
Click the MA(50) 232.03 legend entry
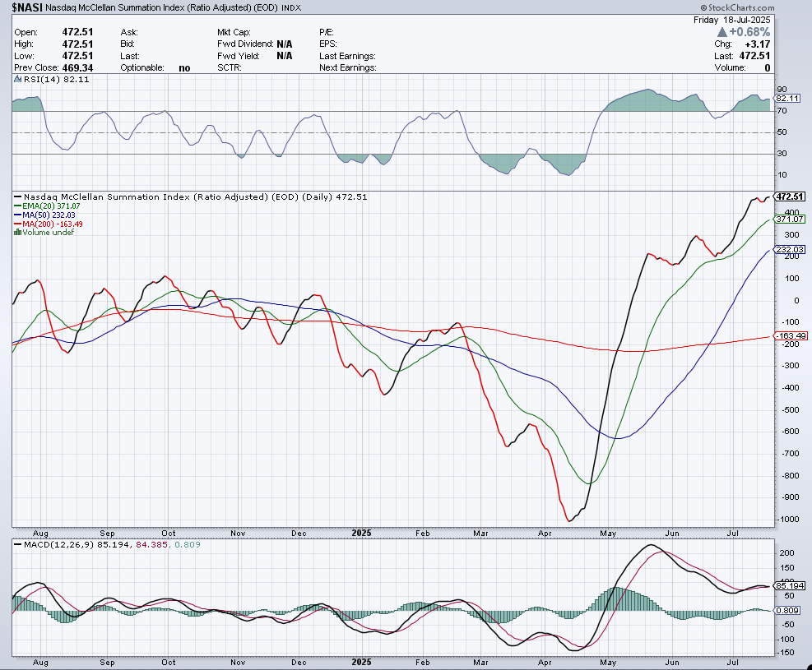[44, 215]
